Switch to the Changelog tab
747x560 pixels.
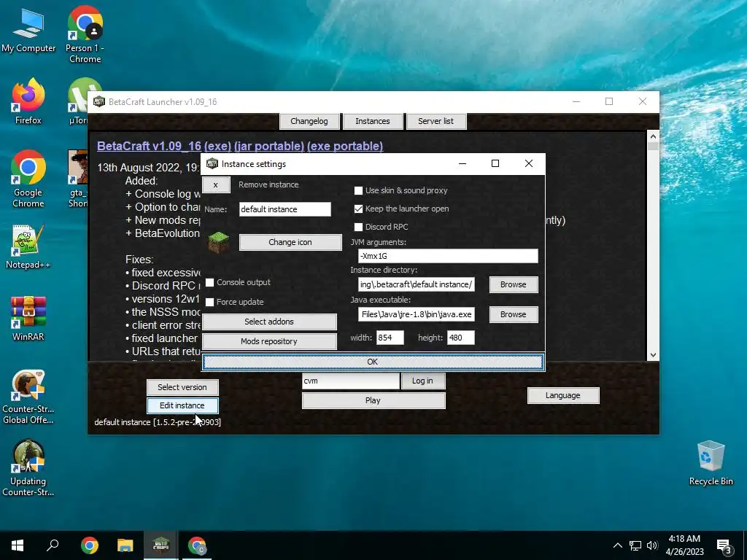pos(309,121)
